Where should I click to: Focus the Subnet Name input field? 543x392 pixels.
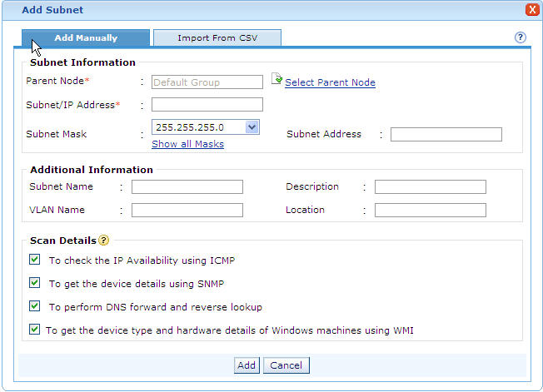tap(187, 186)
